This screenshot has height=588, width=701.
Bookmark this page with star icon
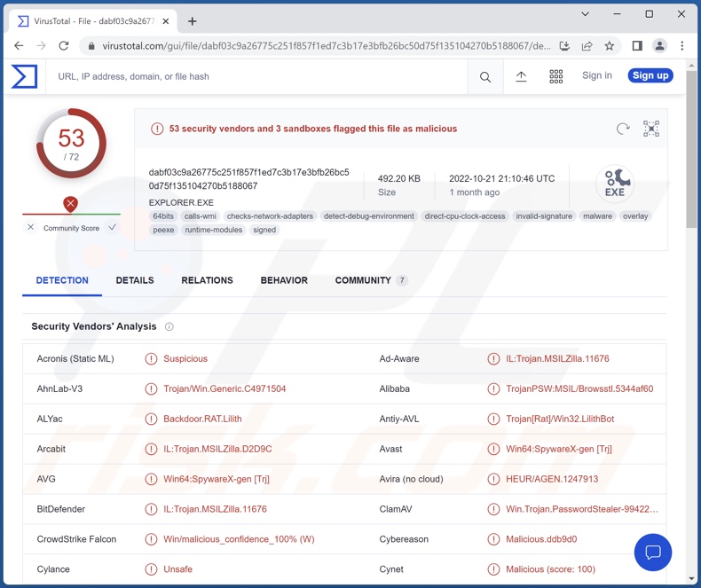pyautogui.click(x=609, y=45)
